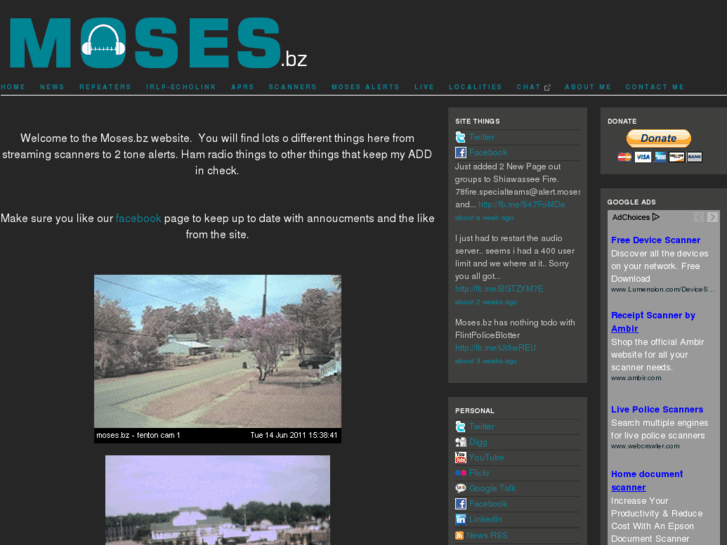727x545 pixels.
Task: Open the Twitter link in Personal list
Action: (x=482, y=426)
